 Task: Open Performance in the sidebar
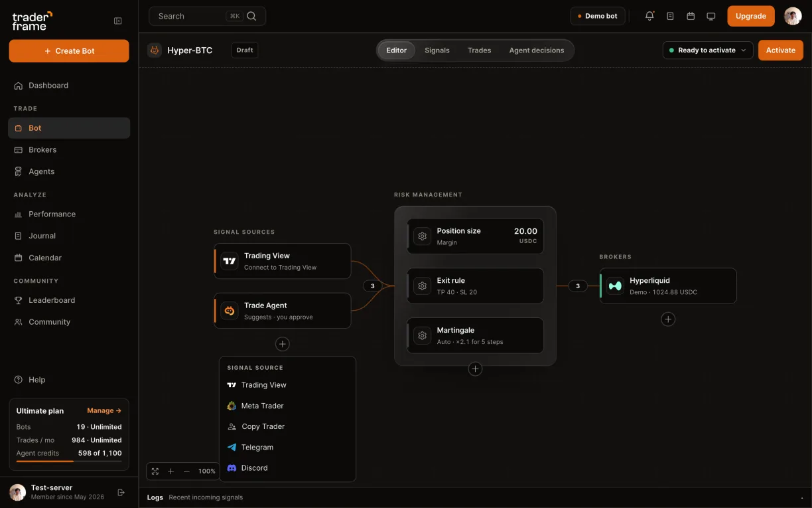[69, 214]
